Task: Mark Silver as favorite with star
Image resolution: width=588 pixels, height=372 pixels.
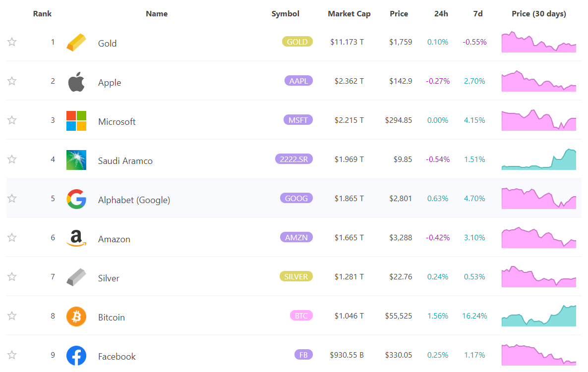Action: coord(12,276)
